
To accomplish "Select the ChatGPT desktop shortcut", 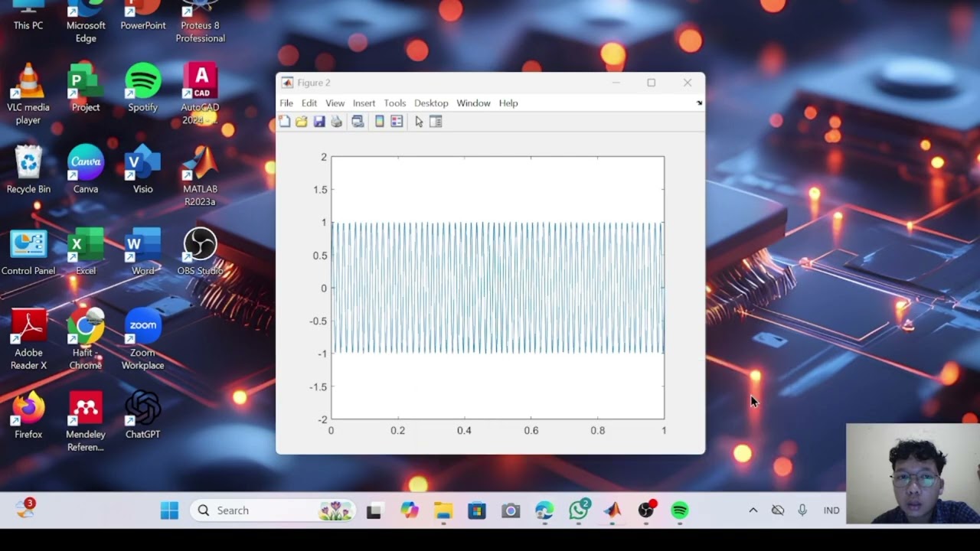I will point(143,416).
